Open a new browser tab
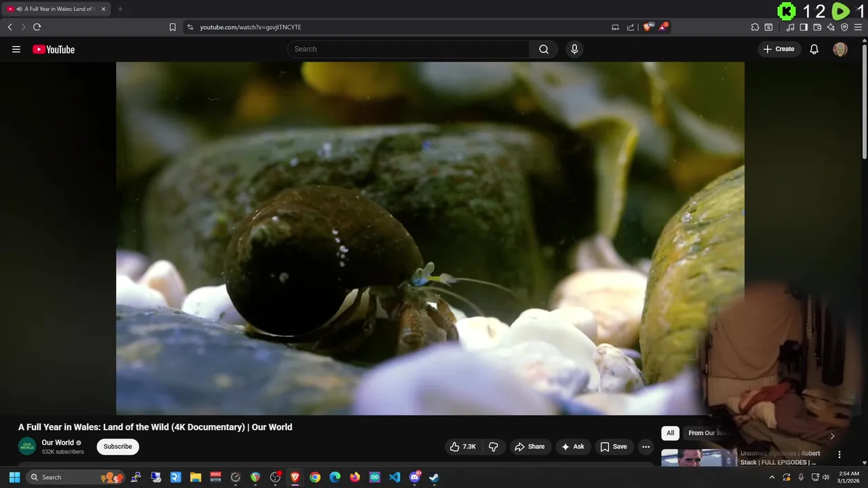 [x=120, y=9]
